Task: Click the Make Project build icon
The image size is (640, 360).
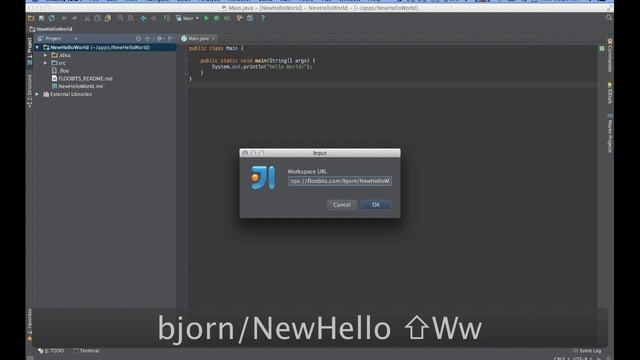Action: (x=167, y=18)
